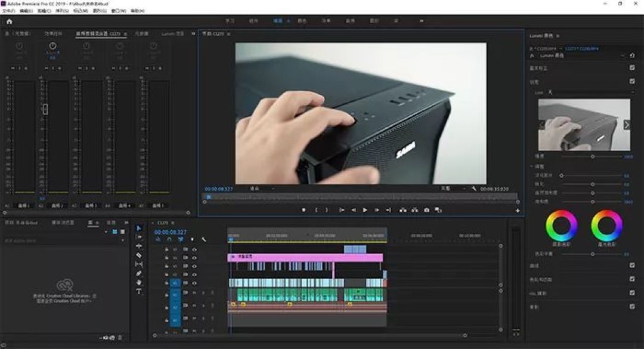Uncheck the Basic Correction section checkbox

click(632, 68)
